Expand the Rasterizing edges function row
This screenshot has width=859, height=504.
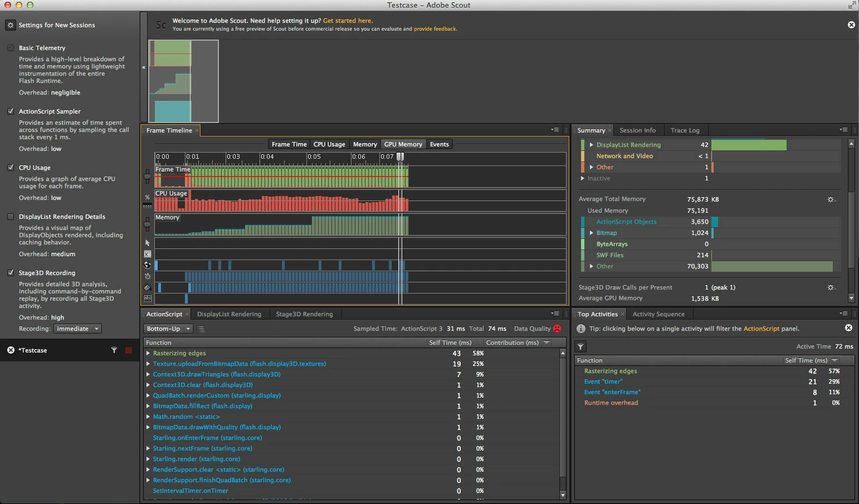click(148, 353)
